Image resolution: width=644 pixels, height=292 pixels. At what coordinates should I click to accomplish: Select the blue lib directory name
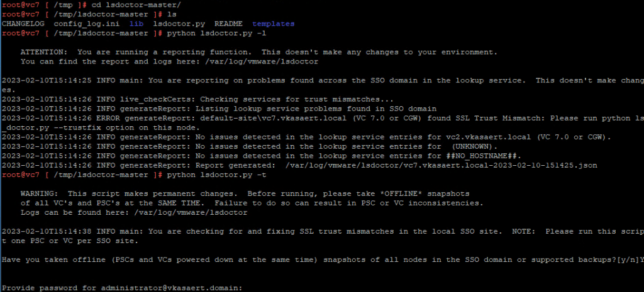coord(128,23)
